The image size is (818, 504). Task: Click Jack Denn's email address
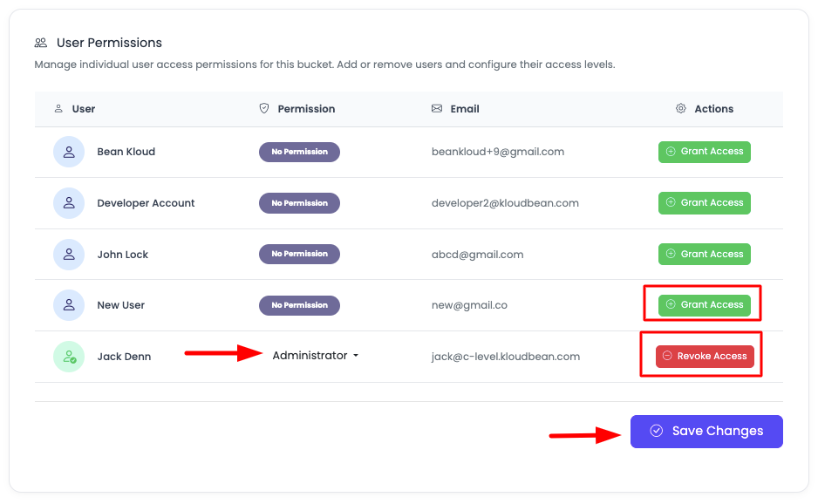506,357
